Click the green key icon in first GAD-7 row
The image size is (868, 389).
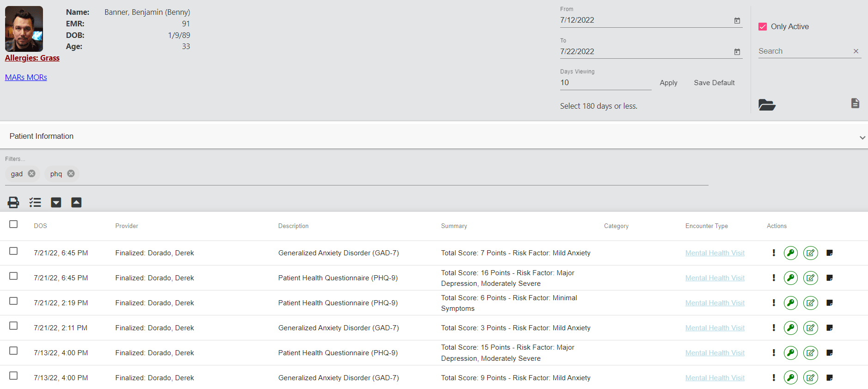pos(790,253)
